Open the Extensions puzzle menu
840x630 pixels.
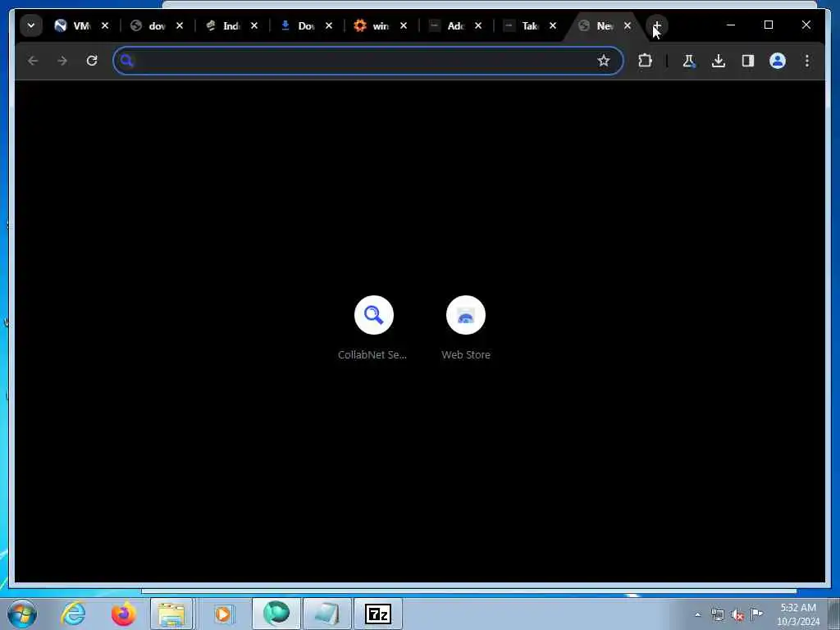click(645, 61)
